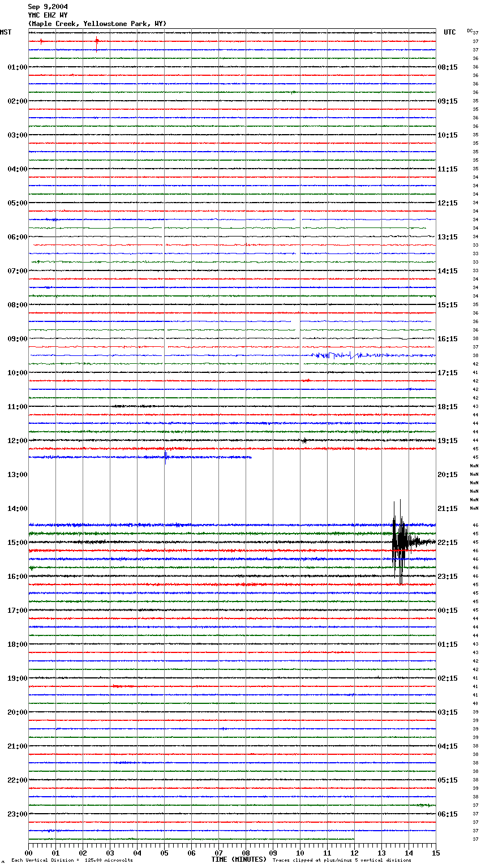Click the '23:15' UTC time label
The height and width of the screenshot is (868, 481).
[448, 577]
